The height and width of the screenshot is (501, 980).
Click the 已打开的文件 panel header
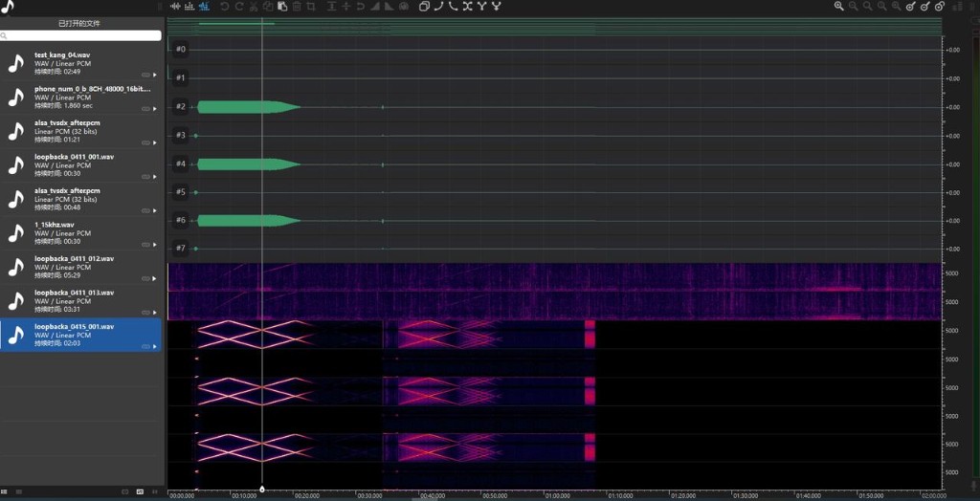[x=79, y=23]
